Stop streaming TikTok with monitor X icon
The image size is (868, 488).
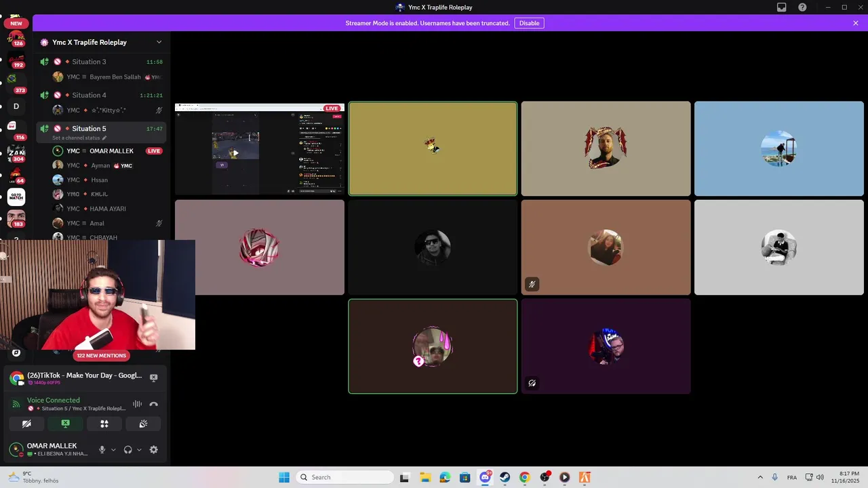click(x=153, y=378)
